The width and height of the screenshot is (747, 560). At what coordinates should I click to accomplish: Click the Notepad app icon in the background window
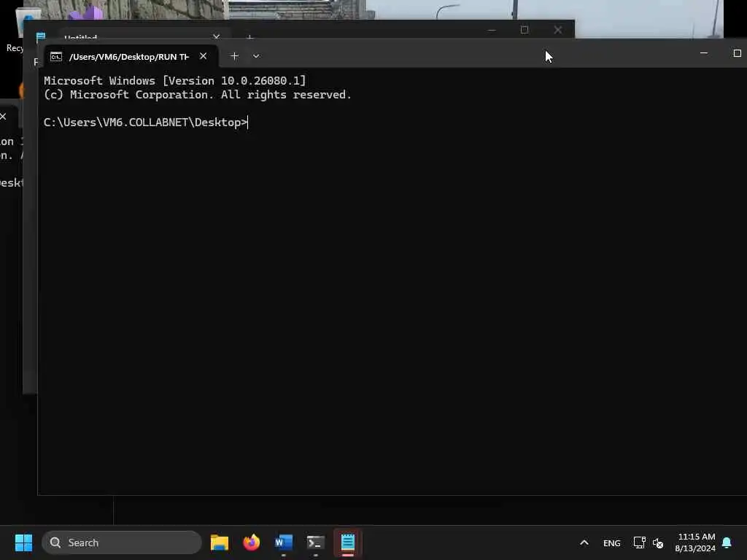click(x=41, y=36)
